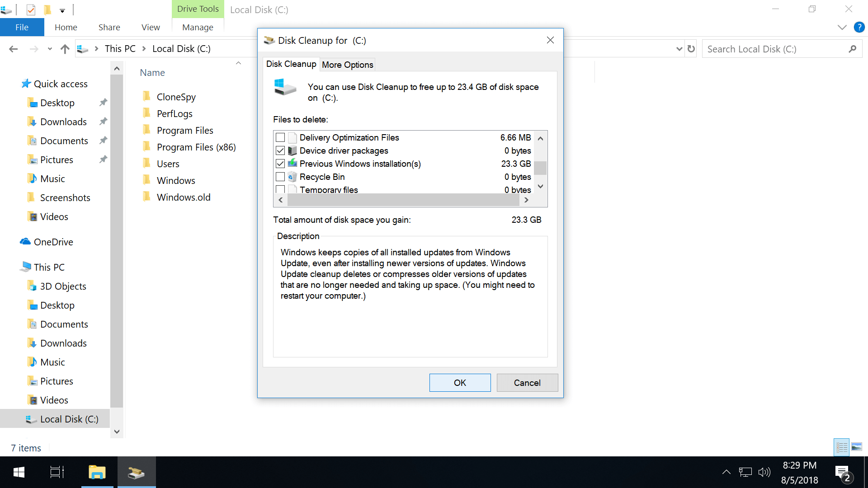Click the refresh icon beside the address bar
The width and height of the screenshot is (868, 488).
coord(691,49)
